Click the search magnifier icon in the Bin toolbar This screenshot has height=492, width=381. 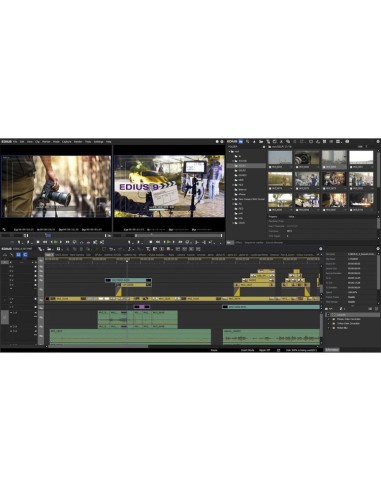pyautogui.click(x=248, y=142)
